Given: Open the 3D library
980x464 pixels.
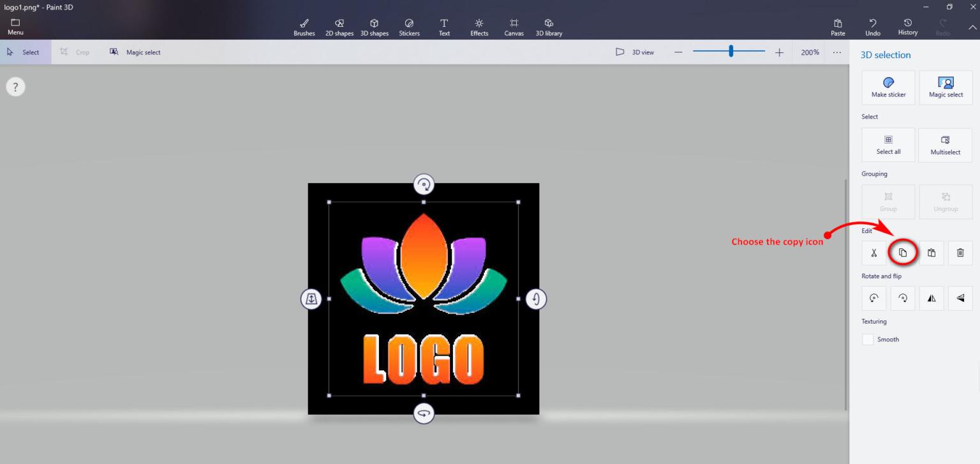Looking at the screenshot, I should (x=549, y=27).
